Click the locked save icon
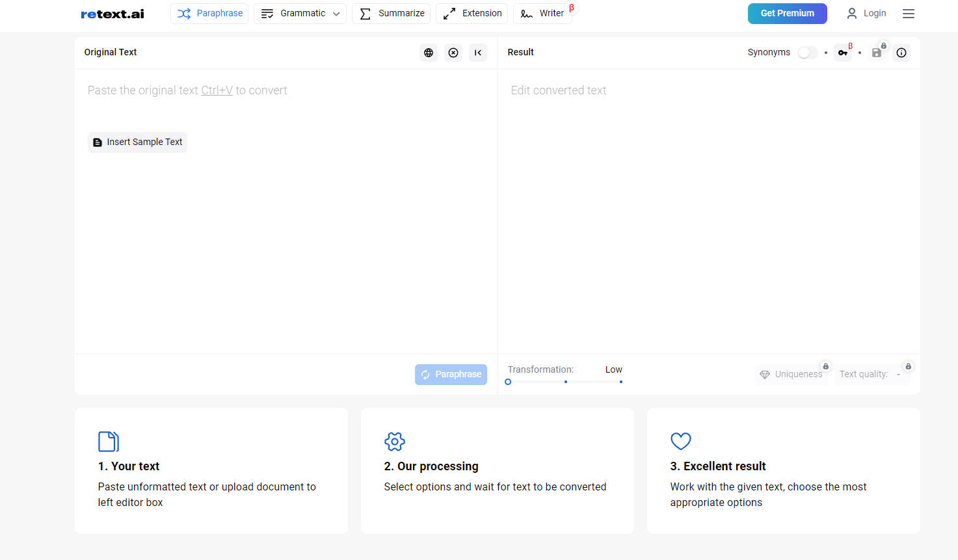The width and height of the screenshot is (958, 560). point(877,53)
